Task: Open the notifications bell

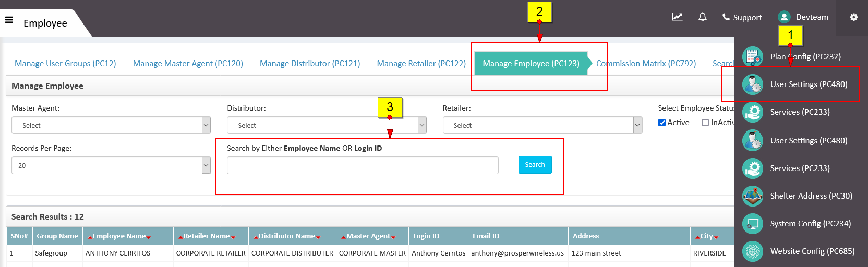Action: click(703, 17)
